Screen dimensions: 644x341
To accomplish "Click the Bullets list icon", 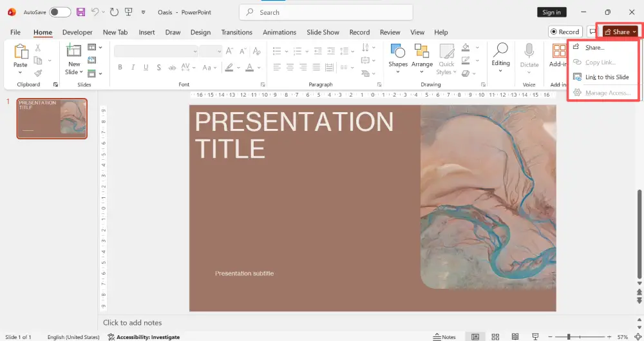I will [x=277, y=51].
